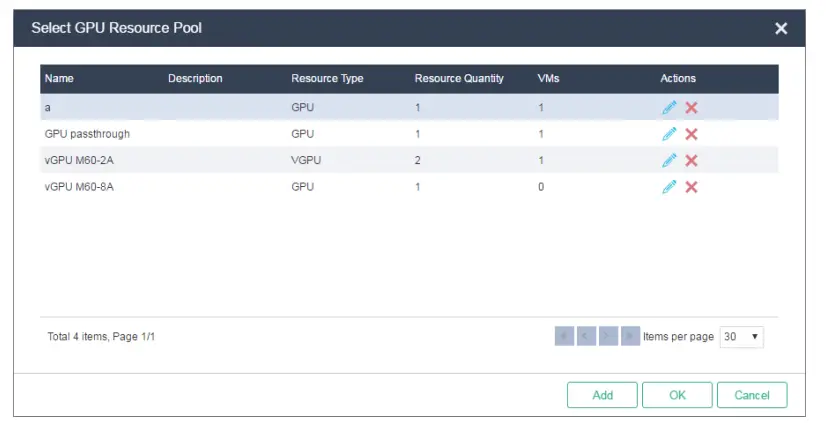The image size is (826, 423).
Task: Click the Actions column header
Action: pos(678,78)
